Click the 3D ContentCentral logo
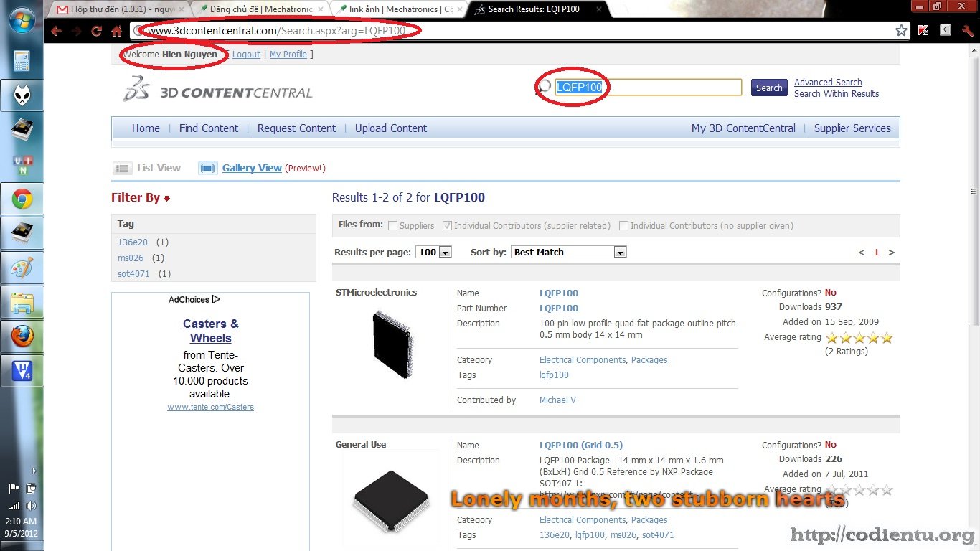This screenshot has width=980, height=551. (x=217, y=89)
